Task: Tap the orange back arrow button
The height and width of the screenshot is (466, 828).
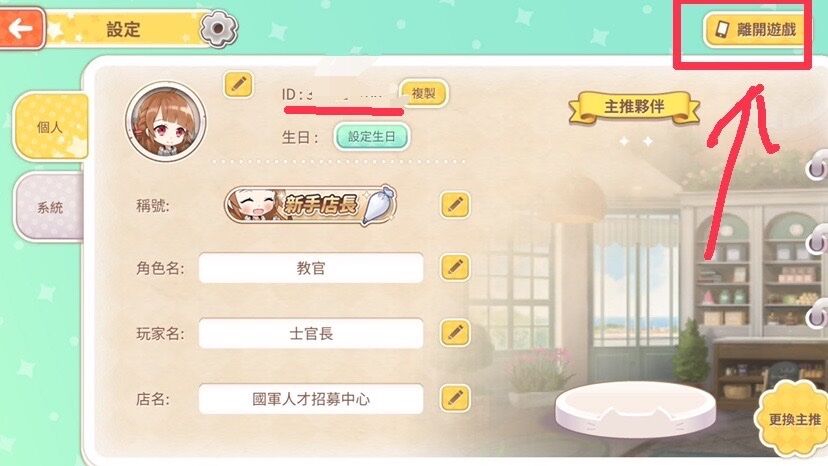Action: [21, 28]
